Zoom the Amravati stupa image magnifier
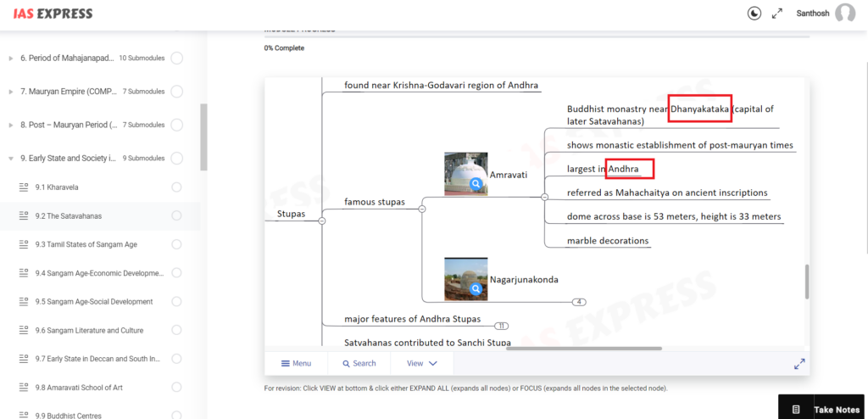 [476, 184]
